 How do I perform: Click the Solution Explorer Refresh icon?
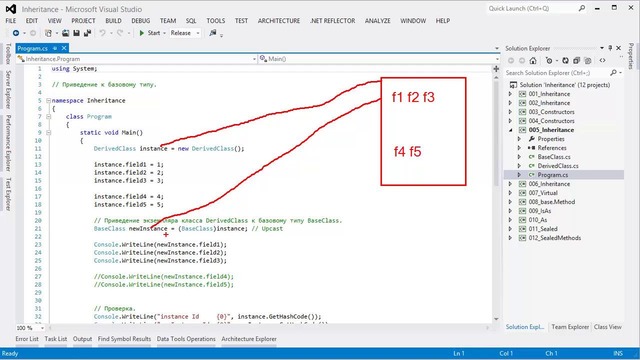(x=565, y=61)
